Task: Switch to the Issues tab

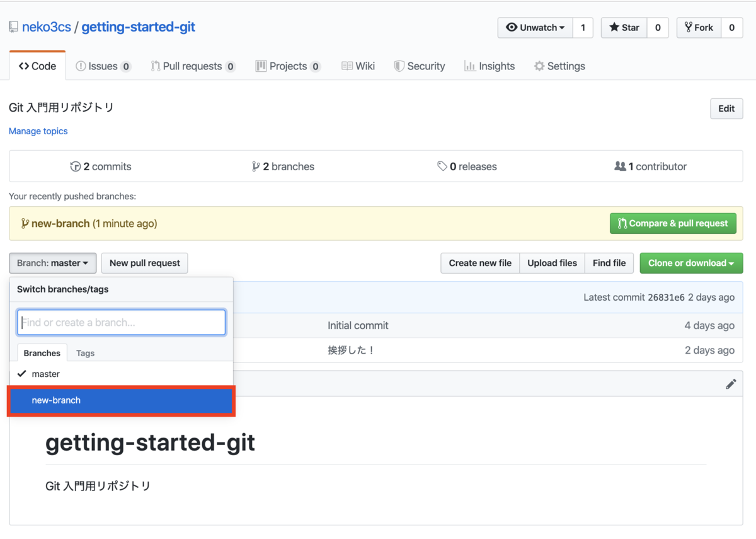Action: [103, 66]
